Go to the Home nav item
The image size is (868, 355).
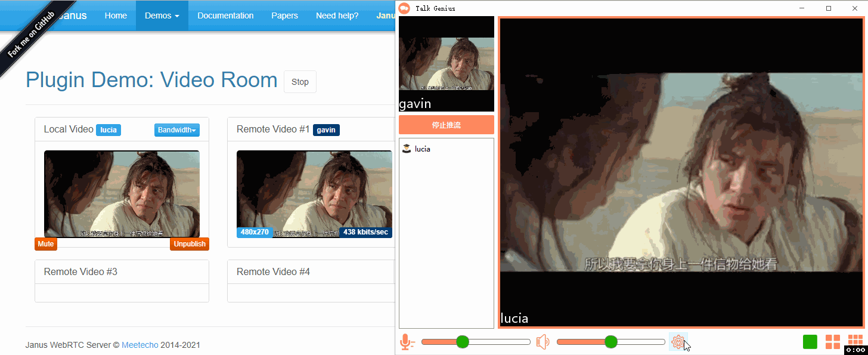(116, 16)
